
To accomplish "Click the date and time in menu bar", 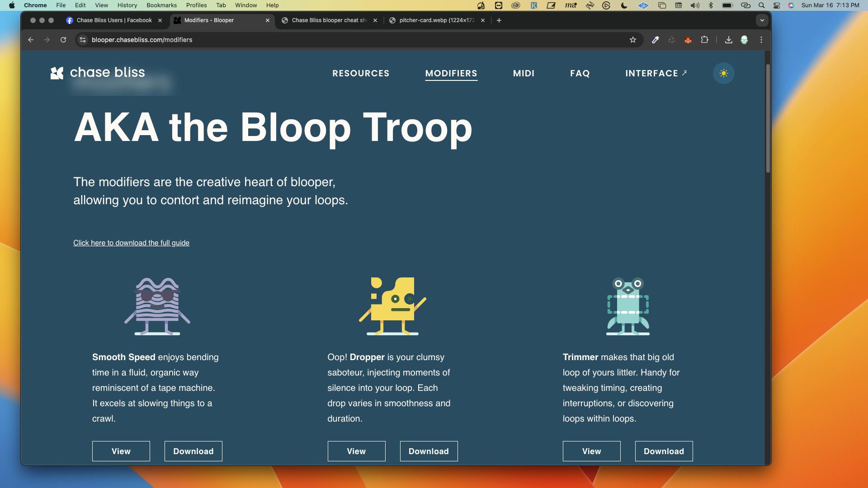I will click(x=830, y=5).
